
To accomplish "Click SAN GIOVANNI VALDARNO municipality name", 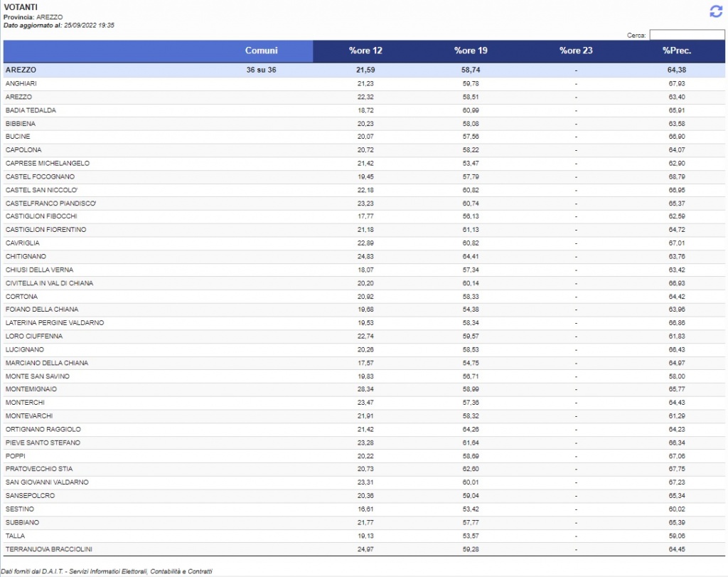I will pyautogui.click(x=47, y=482).
